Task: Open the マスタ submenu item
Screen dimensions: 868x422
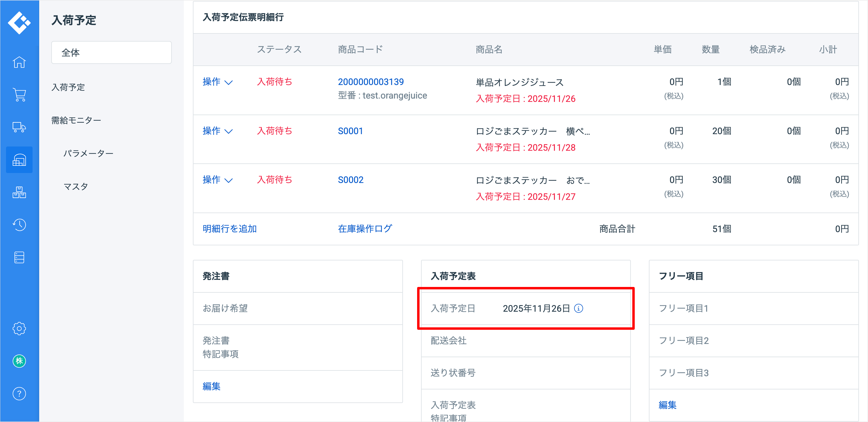Action: click(76, 186)
